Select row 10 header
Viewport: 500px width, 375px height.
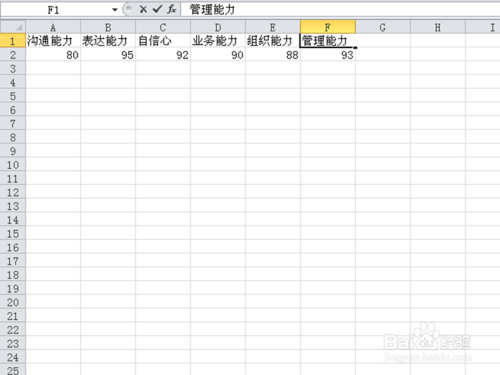[x=13, y=165]
